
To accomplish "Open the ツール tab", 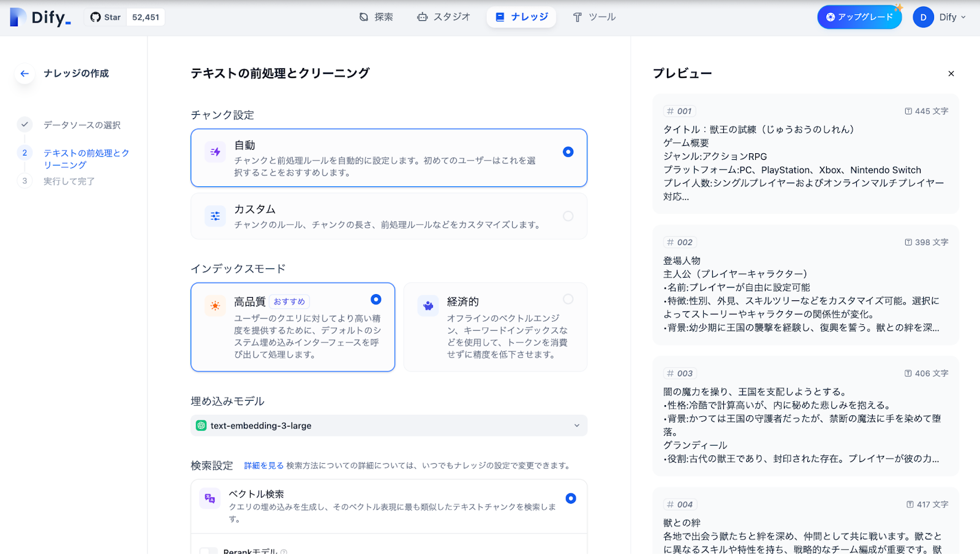I will tap(594, 17).
